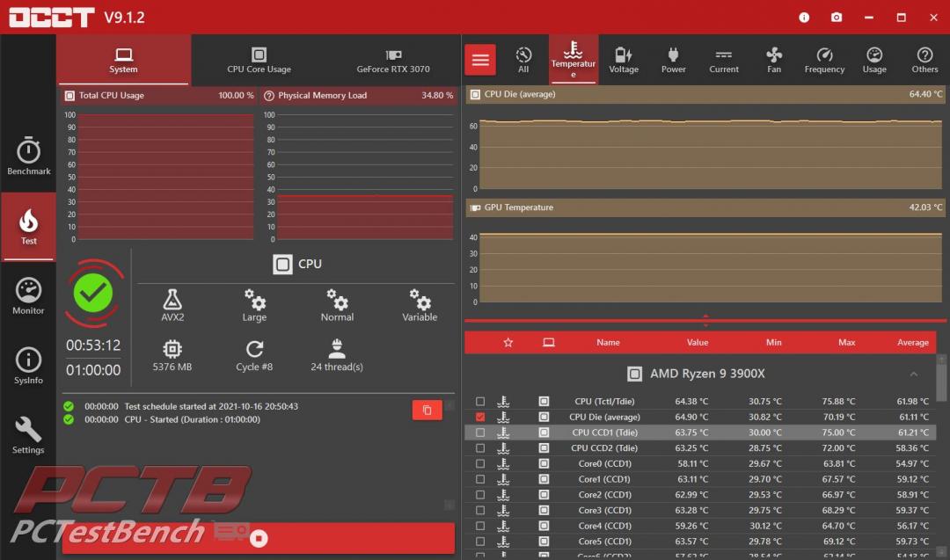Select the Temperature sensor tab
Image resolution: width=950 pixels, height=560 pixels.
tap(574, 59)
